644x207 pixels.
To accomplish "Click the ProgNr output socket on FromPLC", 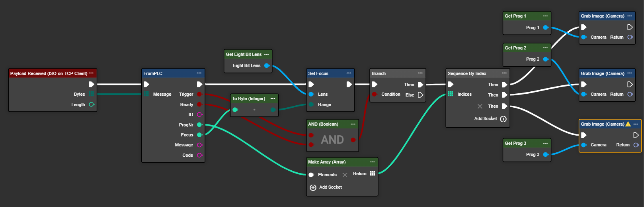I will pyautogui.click(x=199, y=125).
